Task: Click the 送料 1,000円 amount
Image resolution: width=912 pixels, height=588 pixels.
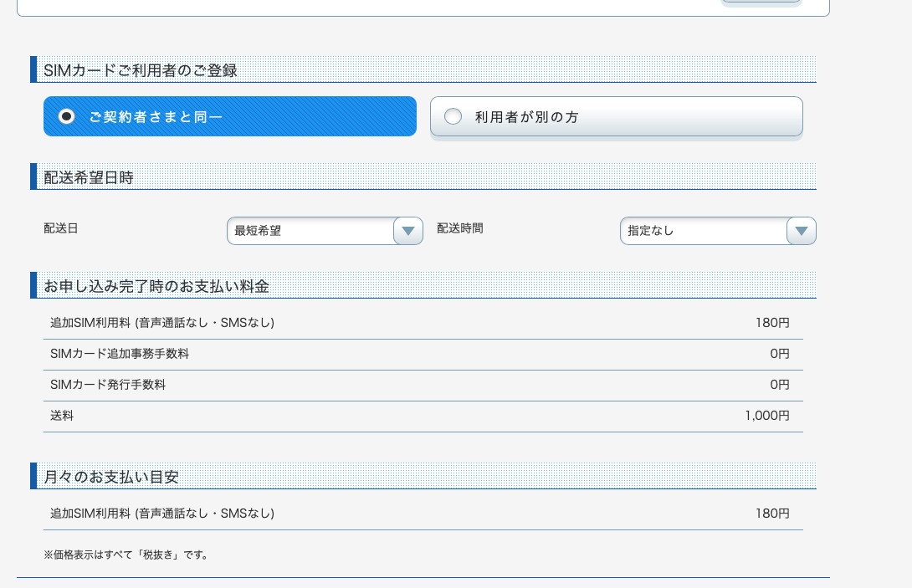Action: [766, 416]
